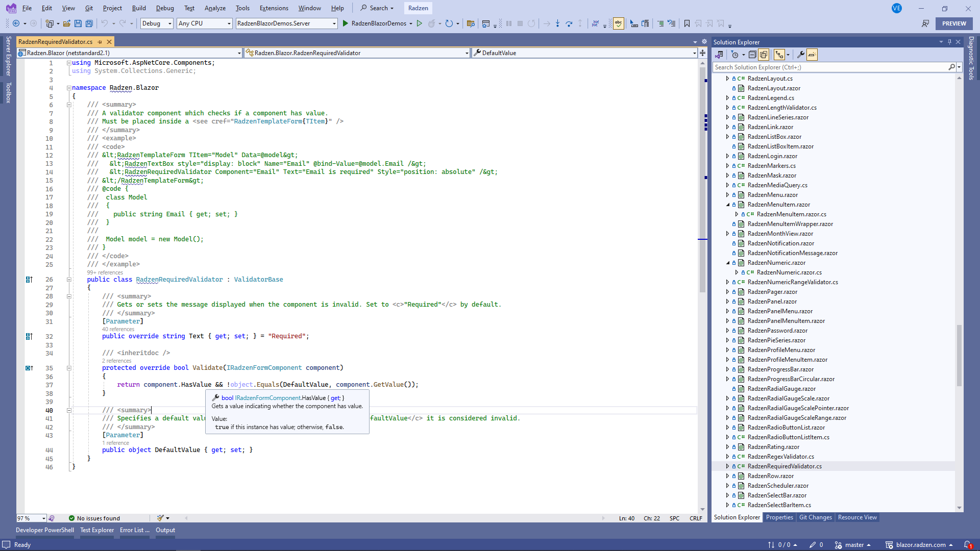Open a file using the Open File icon

[67, 23]
